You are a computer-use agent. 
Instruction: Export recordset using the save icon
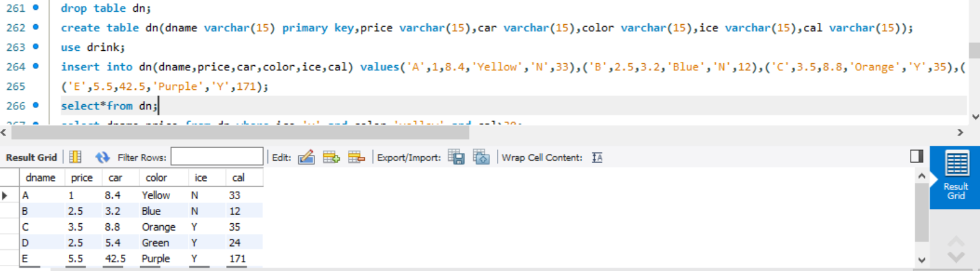click(456, 158)
